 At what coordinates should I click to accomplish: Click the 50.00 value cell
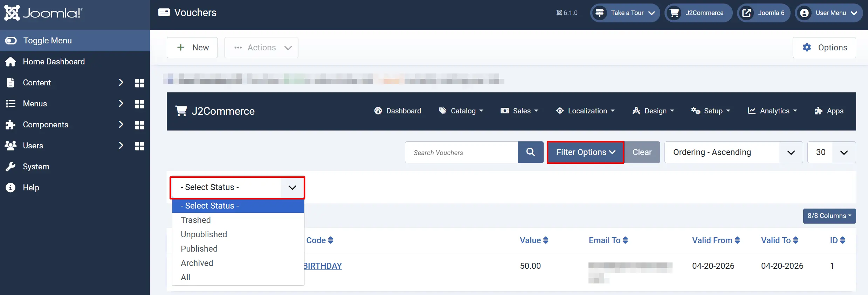coord(530,266)
